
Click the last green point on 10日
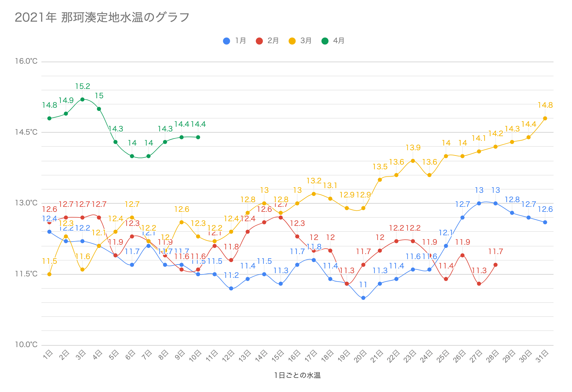click(x=198, y=137)
